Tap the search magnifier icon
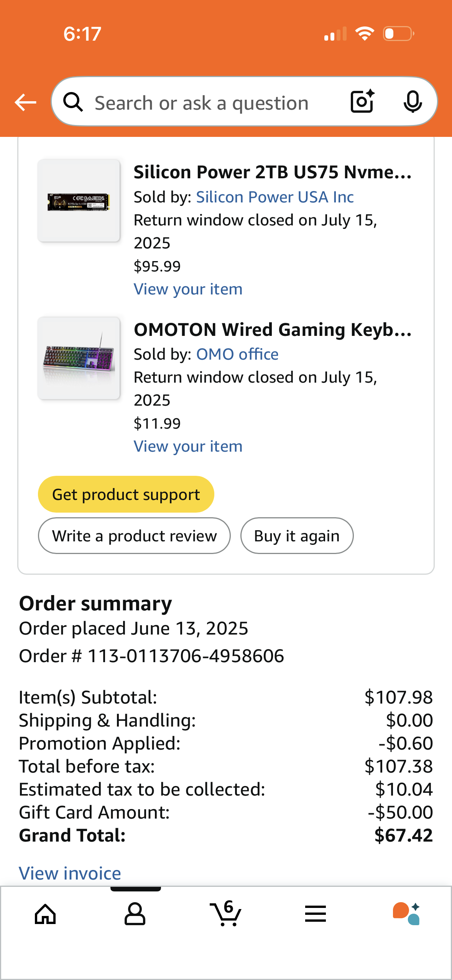 tap(73, 102)
